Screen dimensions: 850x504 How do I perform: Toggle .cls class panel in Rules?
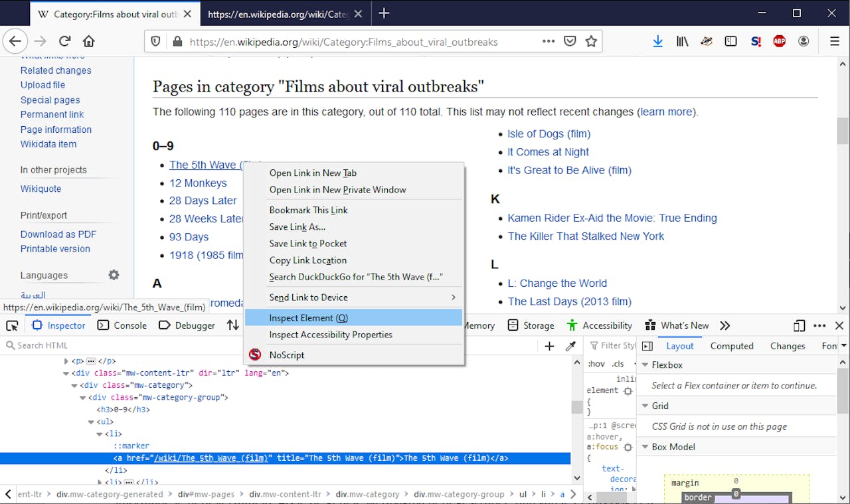[x=618, y=364]
